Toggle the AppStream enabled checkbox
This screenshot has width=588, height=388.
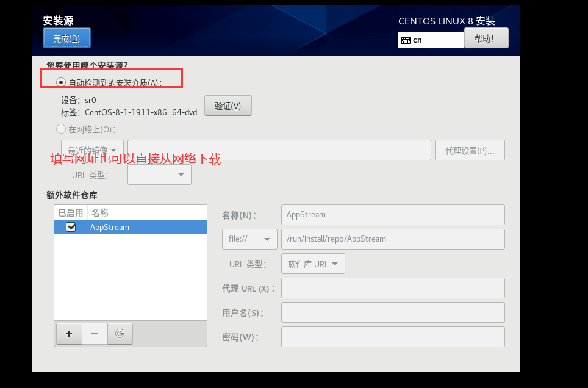[x=71, y=227]
